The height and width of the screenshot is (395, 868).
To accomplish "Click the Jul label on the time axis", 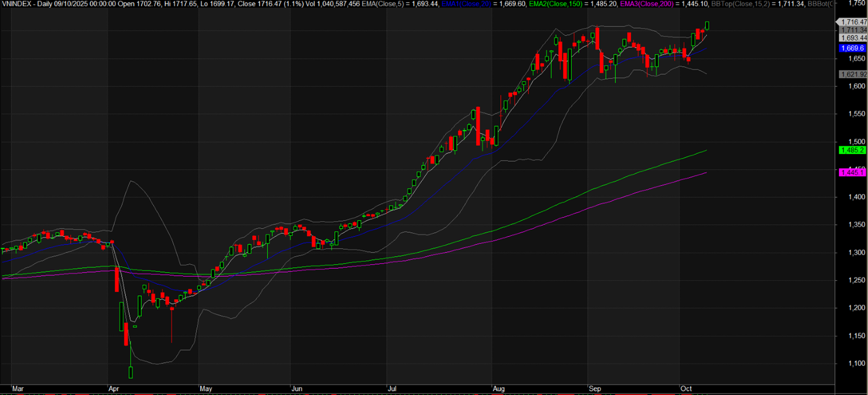I will click(x=391, y=388).
